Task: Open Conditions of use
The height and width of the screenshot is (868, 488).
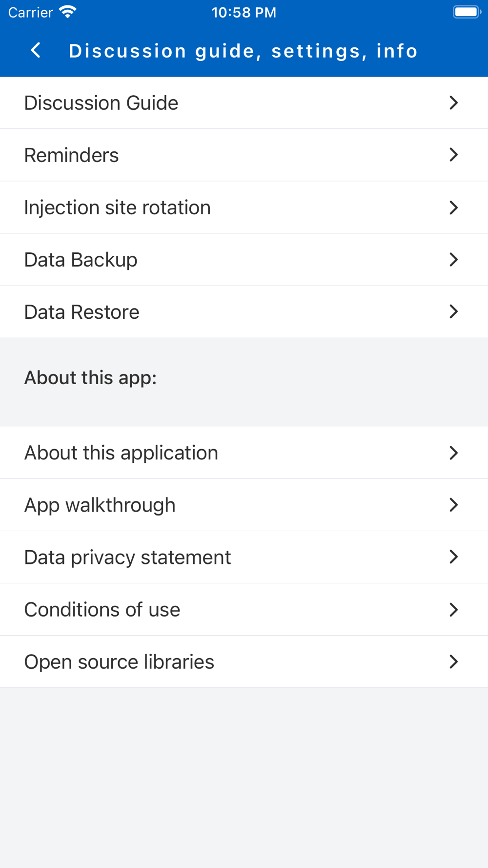Action: 244,609
